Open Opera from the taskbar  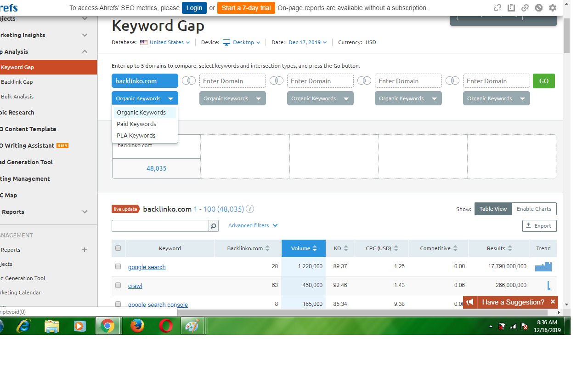(165, 326)
